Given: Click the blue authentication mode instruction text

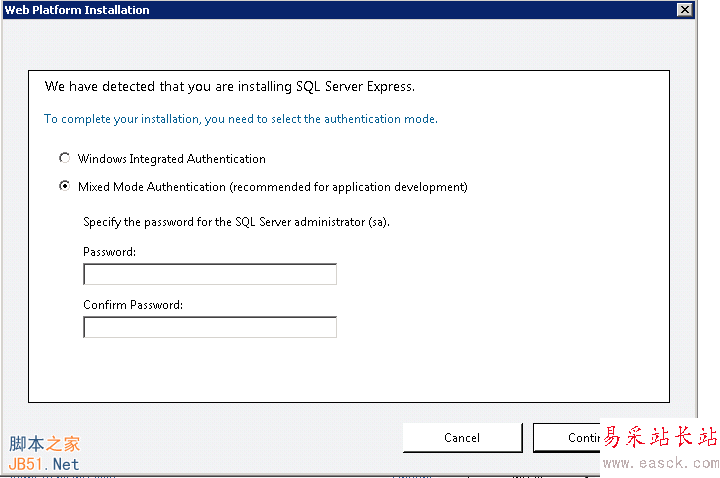Looking at the screenshot, I should tap(241, 119).
